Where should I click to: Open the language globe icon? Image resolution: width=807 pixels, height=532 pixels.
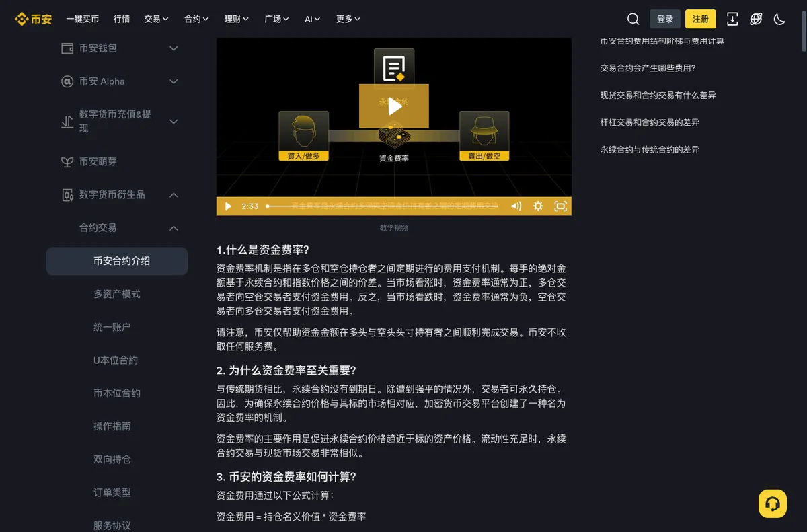point(756,19)
